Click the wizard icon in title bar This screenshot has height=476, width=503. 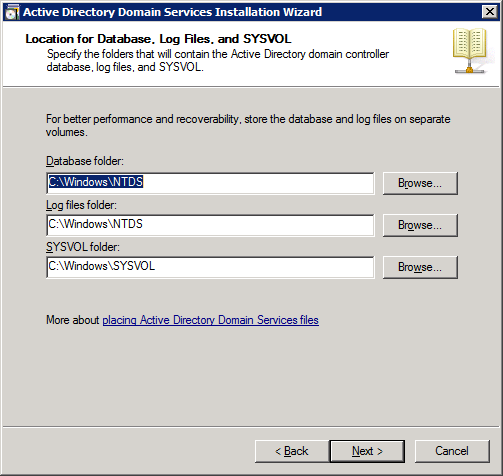pyautogui.click(x=12, y=12)
